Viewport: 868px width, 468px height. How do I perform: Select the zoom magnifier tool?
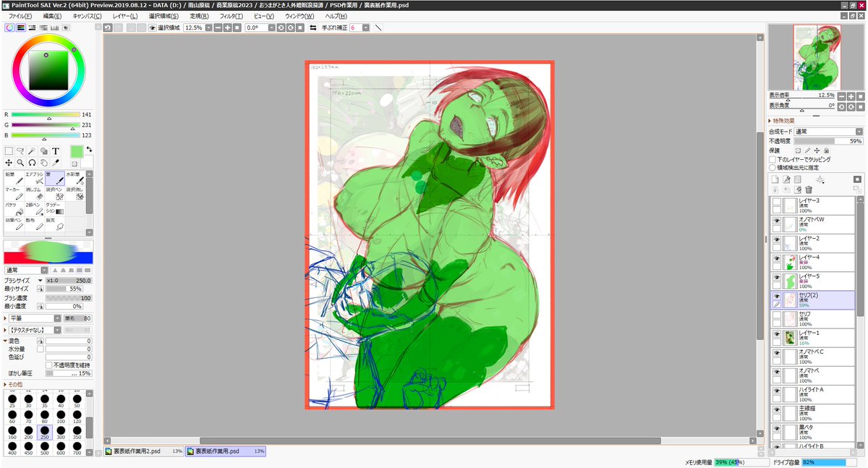coord(20,163)
